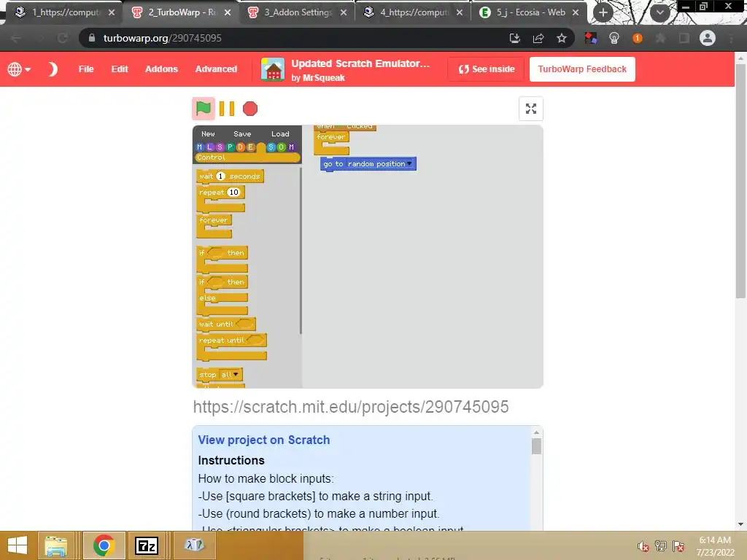Open 7-Zip from the taskbar
Screen dimensions: 747x560
pos(146,545)
